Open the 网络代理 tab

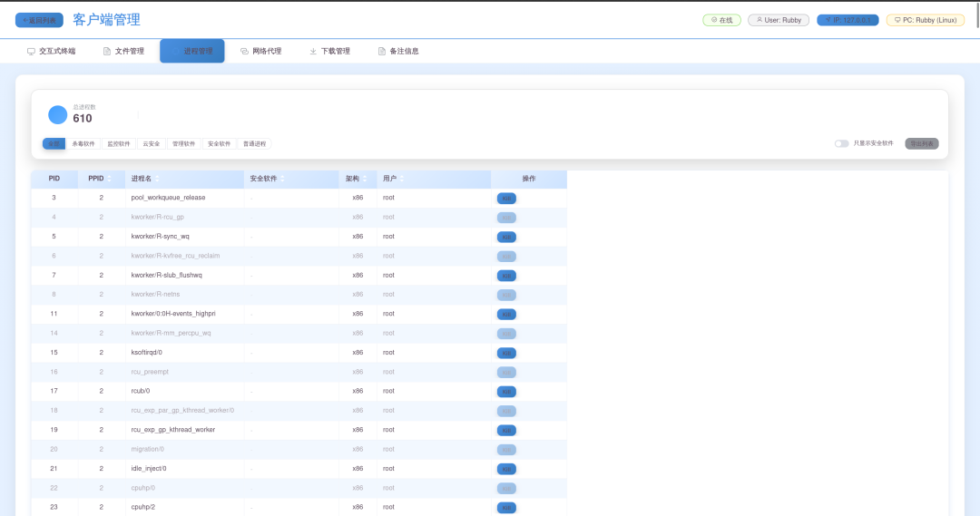click(x=261, y=51)
